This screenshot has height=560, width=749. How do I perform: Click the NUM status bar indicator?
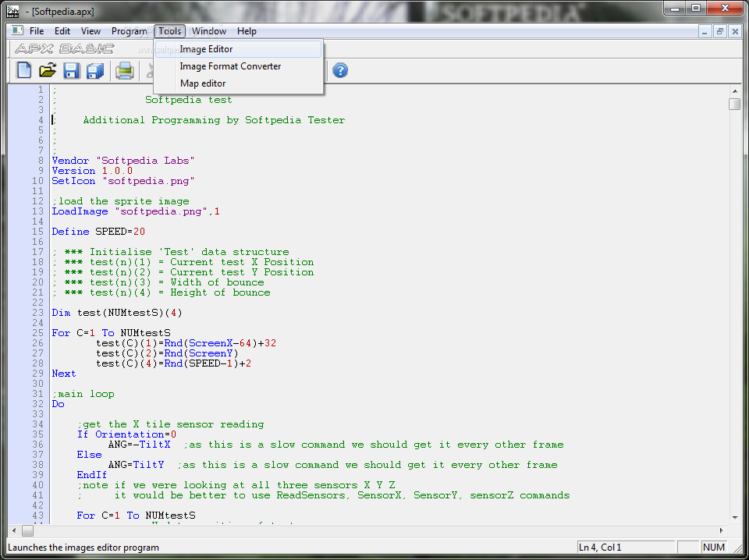[714, 548]
